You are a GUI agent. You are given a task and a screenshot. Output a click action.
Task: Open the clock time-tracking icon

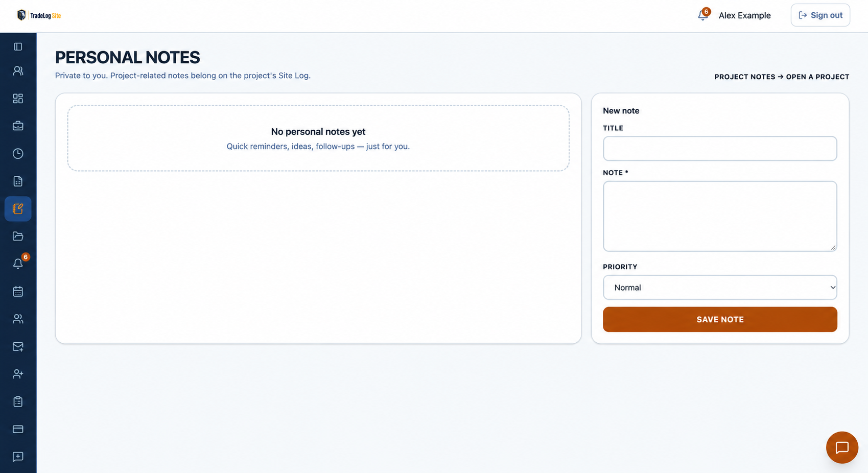point(18,153)
